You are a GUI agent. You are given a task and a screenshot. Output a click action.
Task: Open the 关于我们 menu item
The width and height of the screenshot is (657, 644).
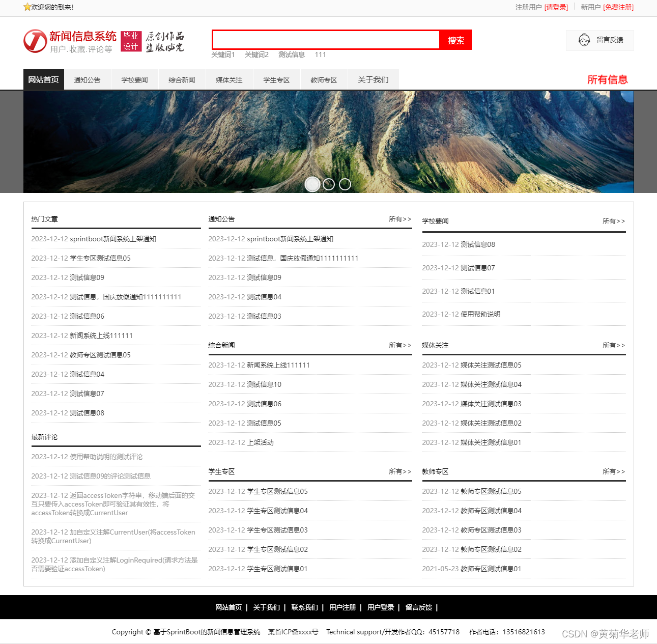coord(373,79)
